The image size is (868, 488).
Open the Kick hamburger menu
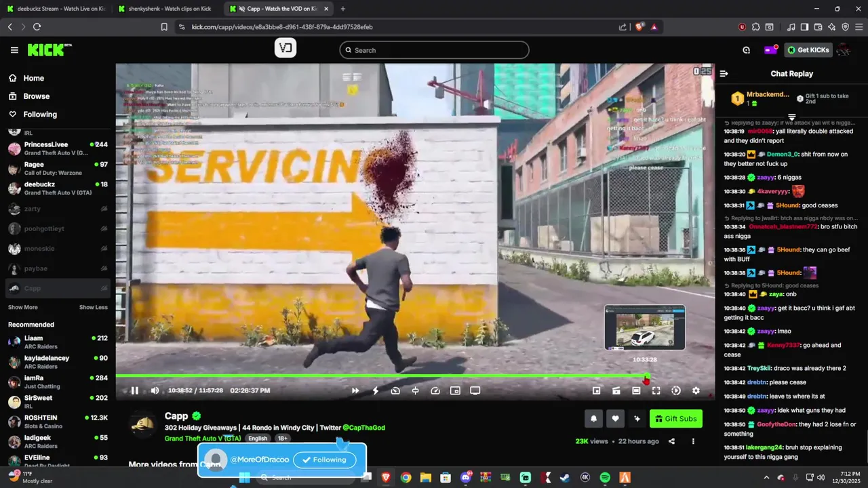(14, 50)
